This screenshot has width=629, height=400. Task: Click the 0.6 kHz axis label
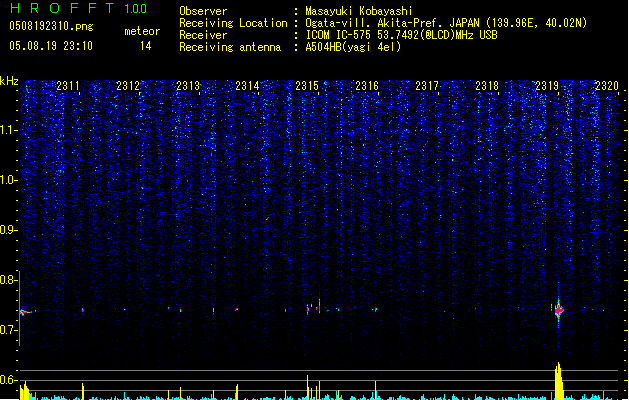point(8,380)
